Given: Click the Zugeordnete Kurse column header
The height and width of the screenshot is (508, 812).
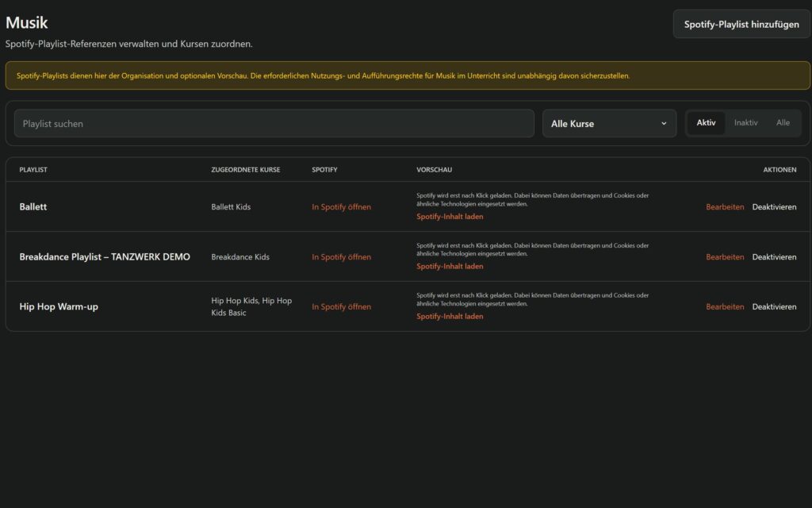Looking at the screenshot, I should [x=246, y=170].
